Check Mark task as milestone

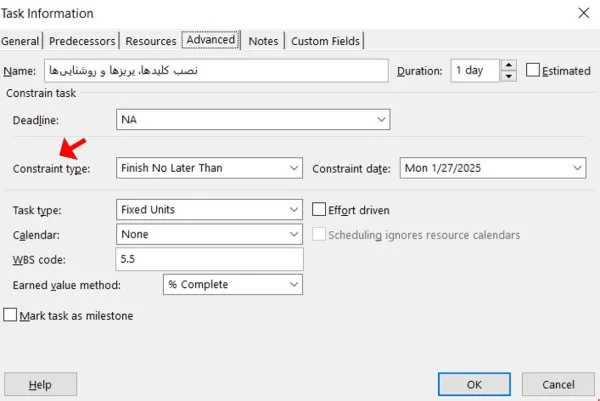pyautogui.click(x=11, y=315)
